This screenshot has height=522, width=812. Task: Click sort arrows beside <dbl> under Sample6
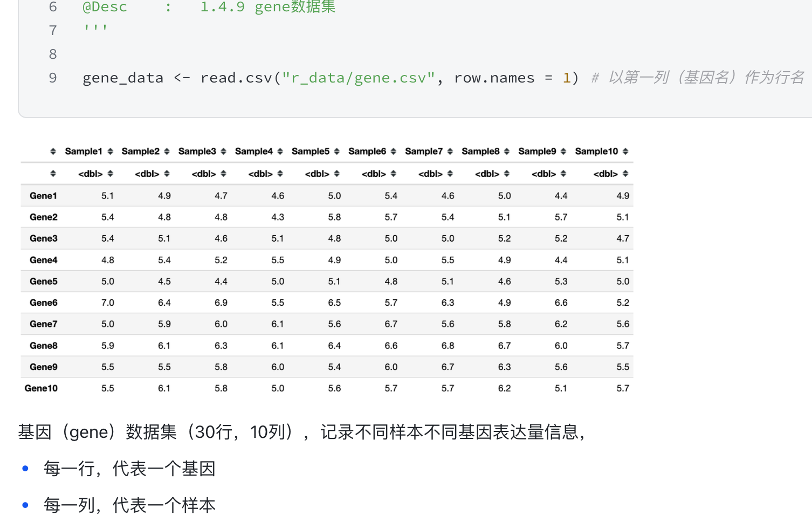pos(393,174)
